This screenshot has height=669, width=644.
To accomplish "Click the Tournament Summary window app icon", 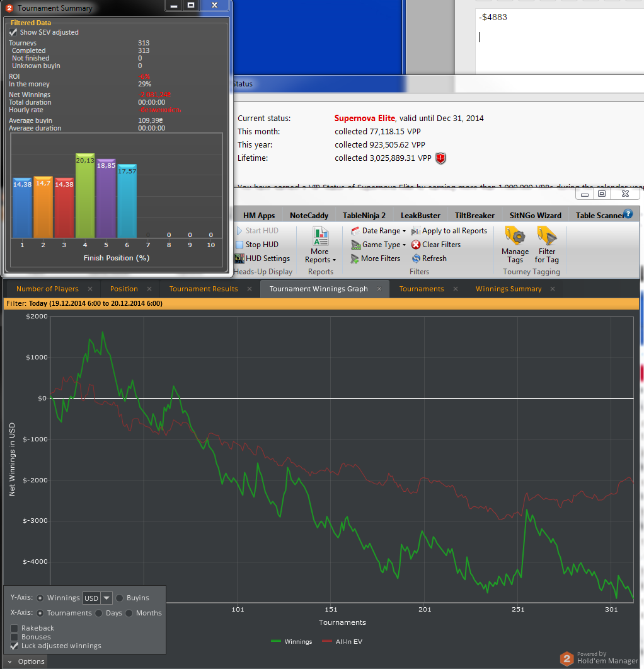I will 9,8.
